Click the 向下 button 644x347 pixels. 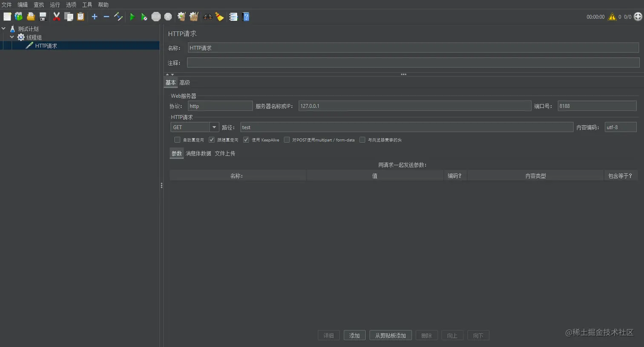pyautogui.click(x=478, y=335)
